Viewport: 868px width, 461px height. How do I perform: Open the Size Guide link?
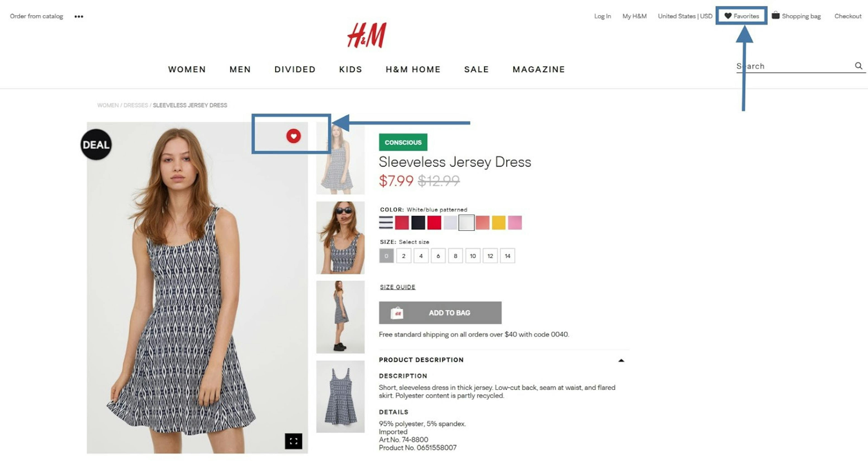point(398,287)
